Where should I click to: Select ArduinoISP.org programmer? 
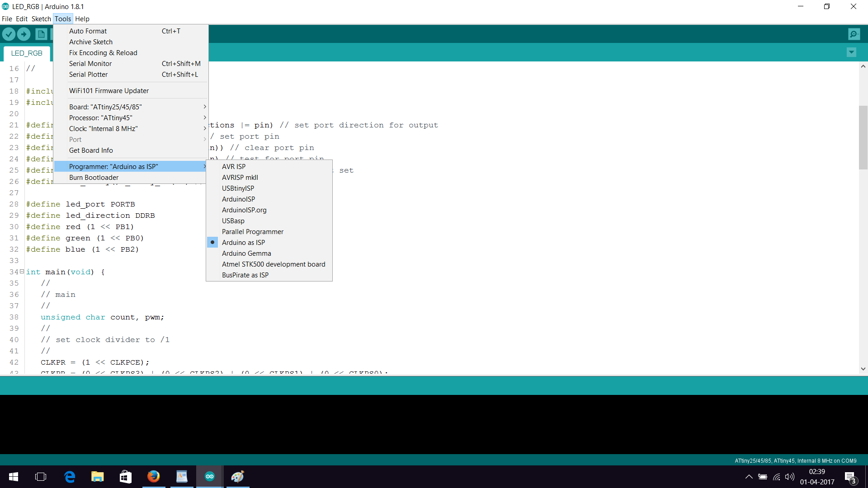pyautogui.click(x=269, y=210)
